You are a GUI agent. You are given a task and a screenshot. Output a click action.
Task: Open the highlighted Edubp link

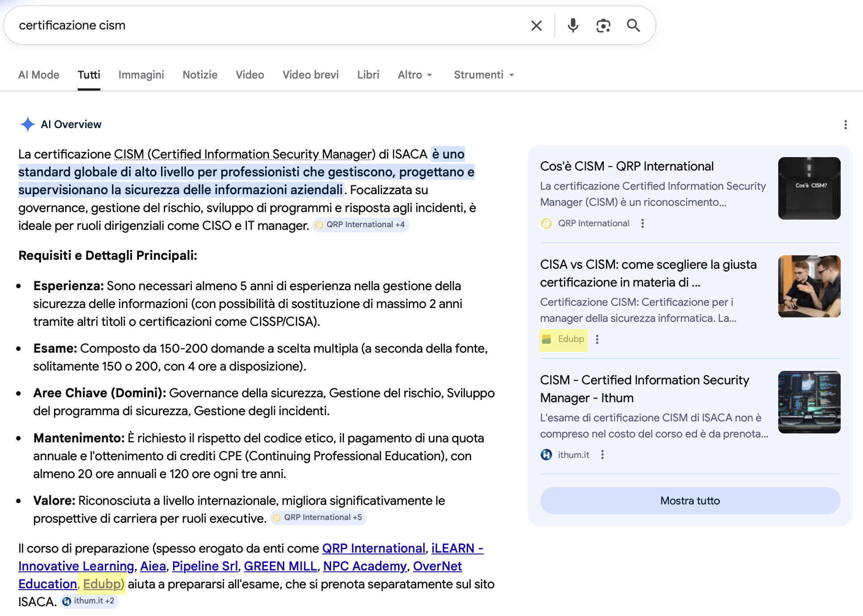[x=102, y=584]
